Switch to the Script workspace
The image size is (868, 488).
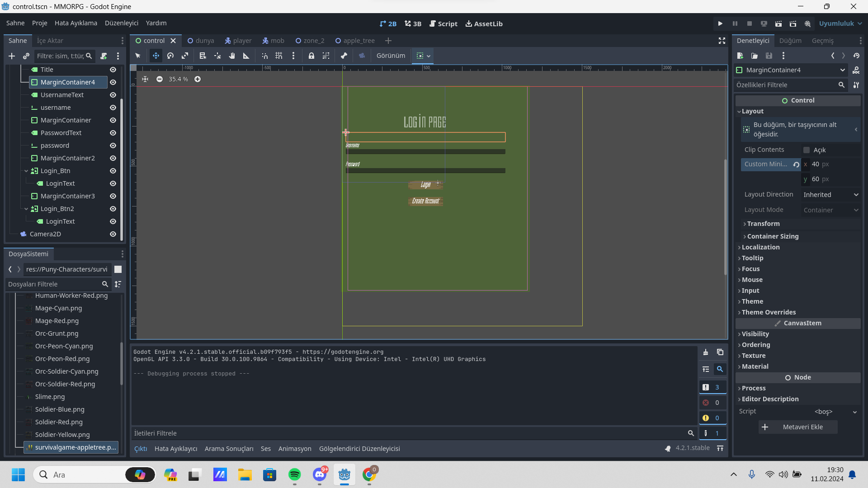tap(443, 23)
